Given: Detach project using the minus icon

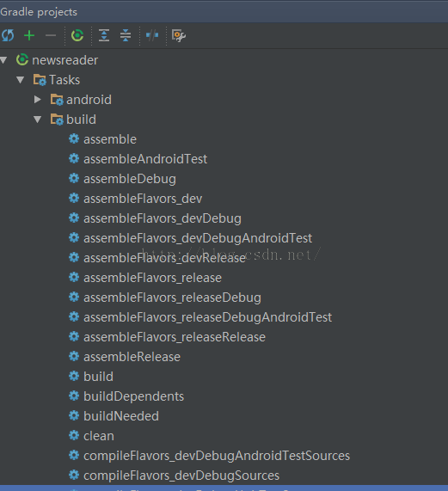Looking at the screenshot, I should [x=51, y=35].
